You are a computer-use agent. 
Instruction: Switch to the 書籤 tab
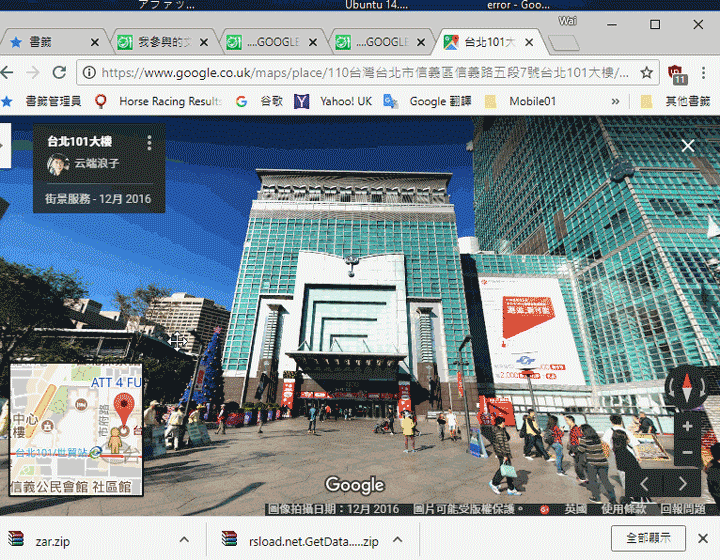click(x=53, y=42)
